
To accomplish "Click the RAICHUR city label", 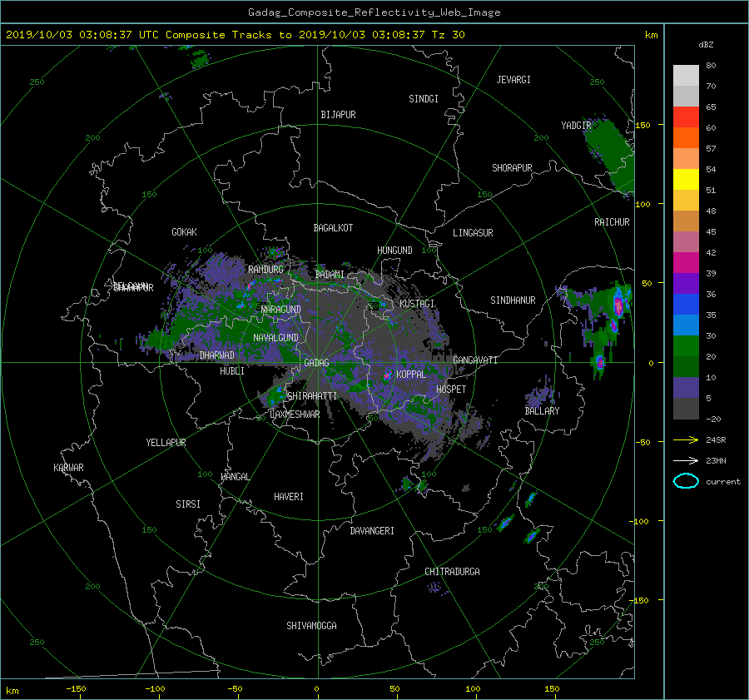I will [x=612, y=222].
